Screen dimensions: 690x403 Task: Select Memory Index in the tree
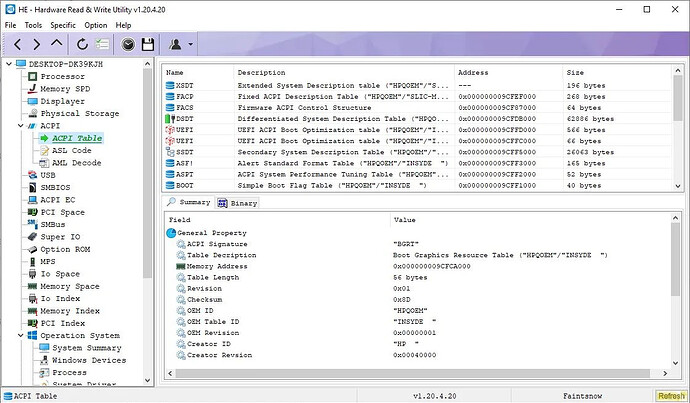pos(70,311)
